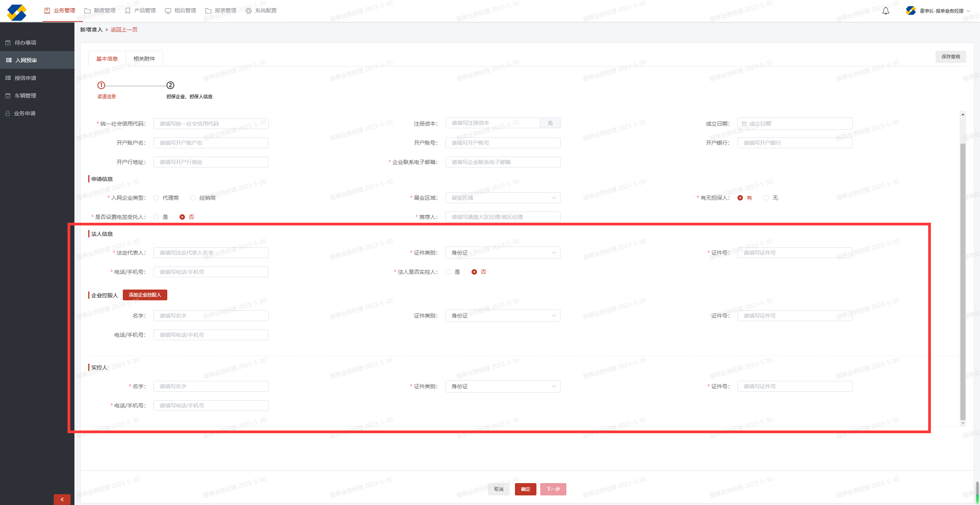The width and height of the screenshot is (980, 505).
Task: Click the 统一社会信用代码 input field
Action: pos(211,124)
